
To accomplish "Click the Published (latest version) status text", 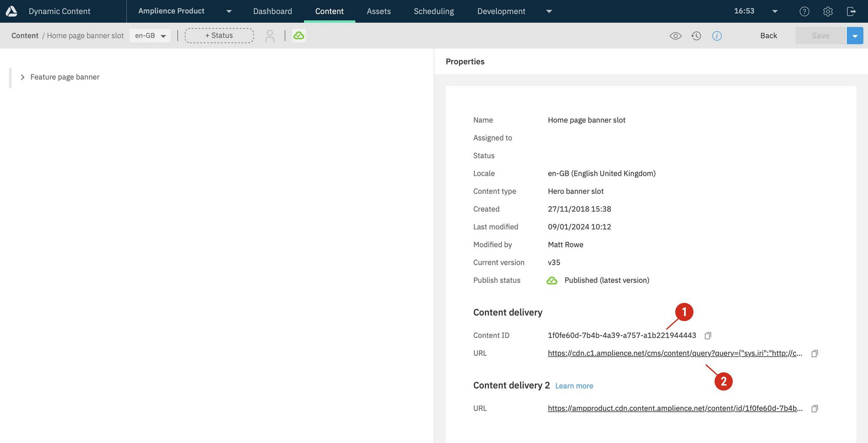I will [607, 281].
